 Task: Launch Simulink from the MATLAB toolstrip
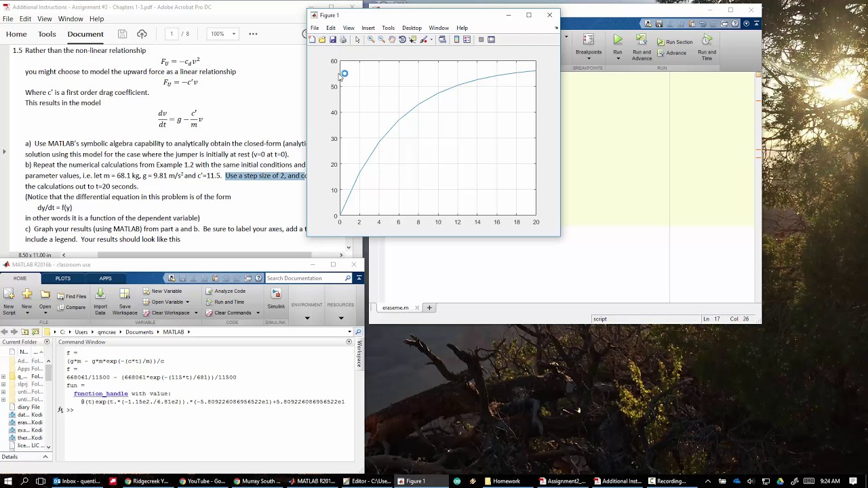pyautogui.click(x=276, y=299)
